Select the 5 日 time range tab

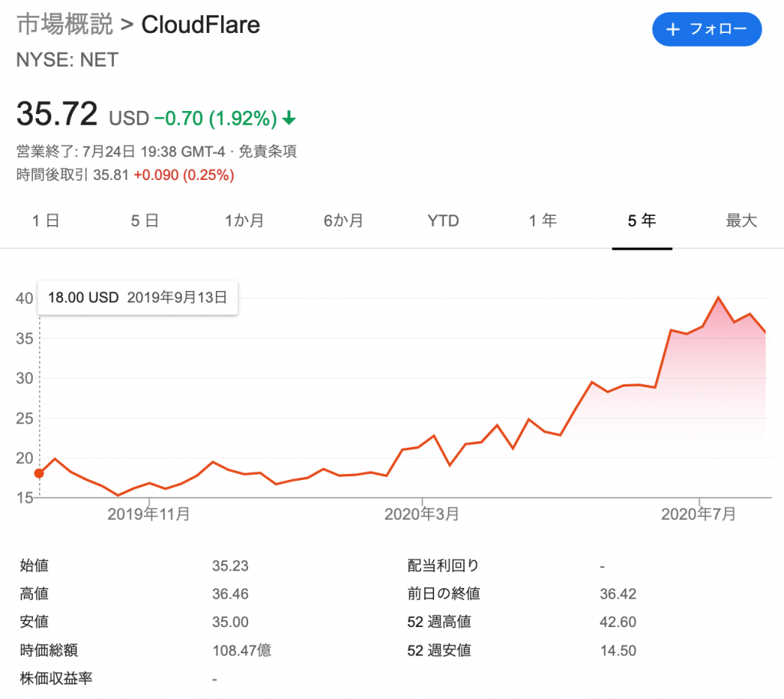pos(145,220)
